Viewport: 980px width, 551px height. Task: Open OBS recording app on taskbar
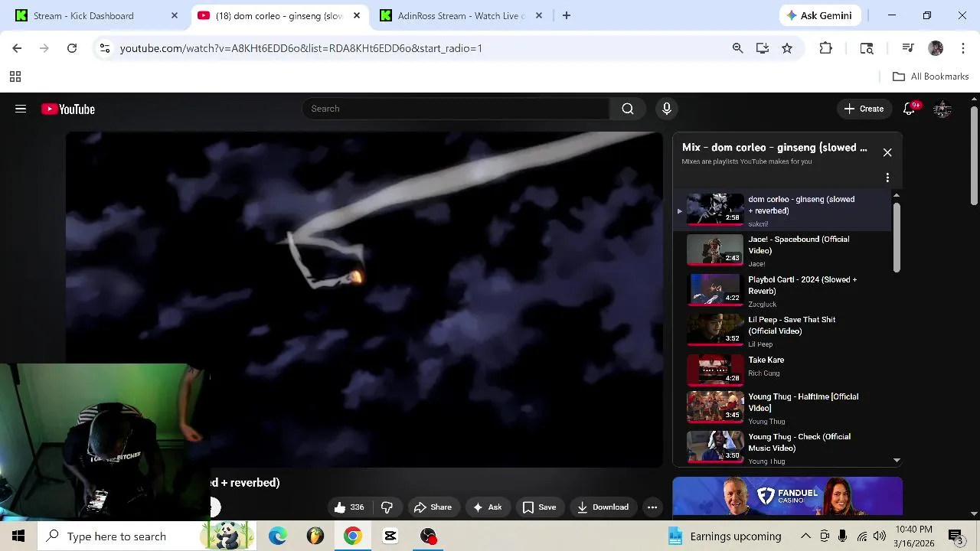pos(428,536)
